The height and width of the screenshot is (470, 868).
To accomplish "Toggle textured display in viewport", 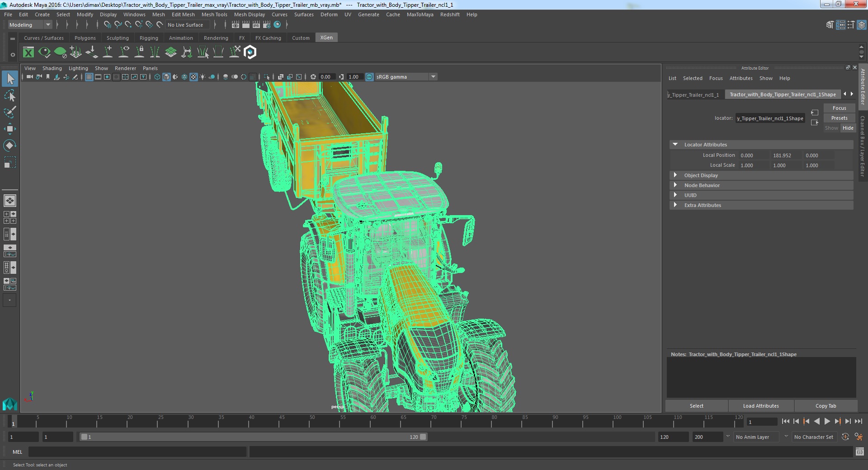I will pos(193,77).
